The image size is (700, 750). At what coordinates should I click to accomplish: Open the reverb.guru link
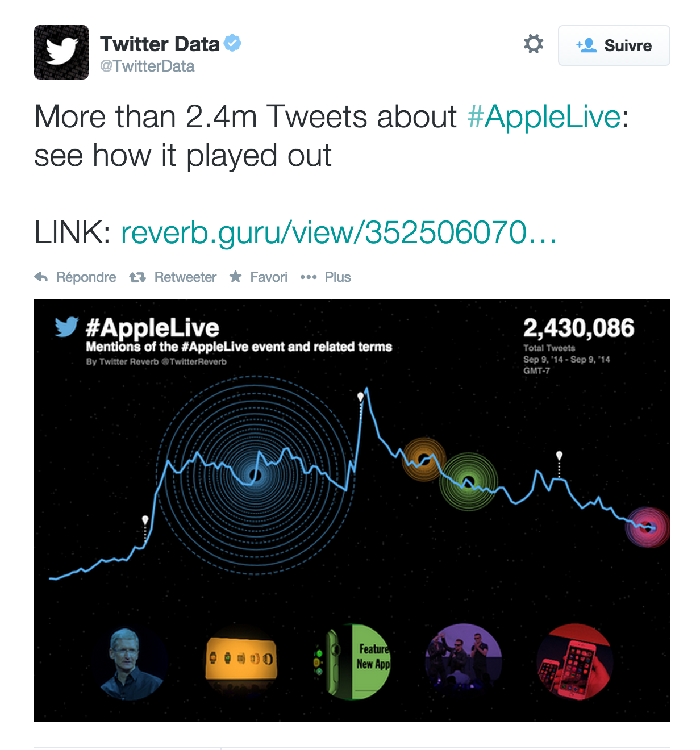point(339,233)
